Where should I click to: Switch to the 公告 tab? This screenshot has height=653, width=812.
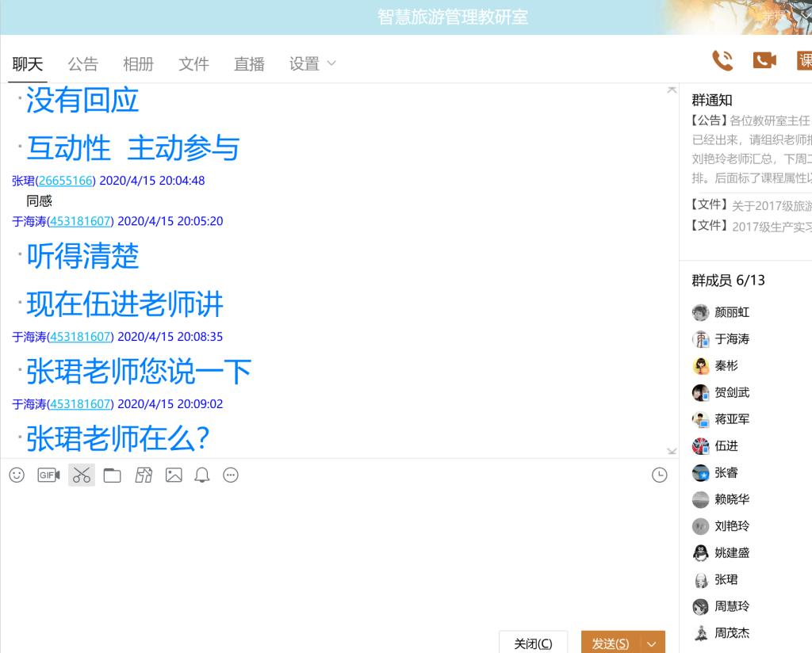(82, 64)
